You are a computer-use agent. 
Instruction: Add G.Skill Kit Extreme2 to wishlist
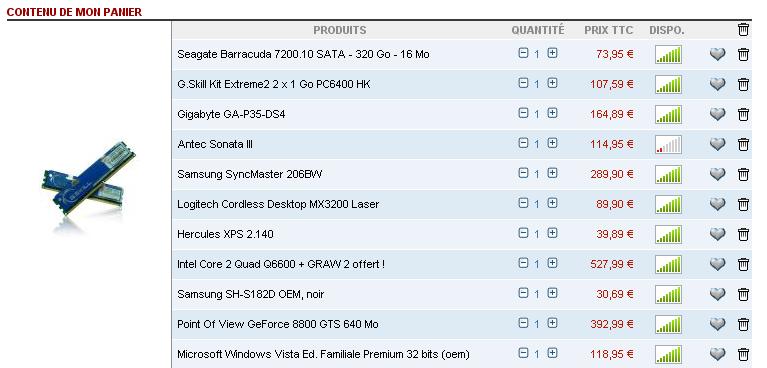click(x=718, y=84)
